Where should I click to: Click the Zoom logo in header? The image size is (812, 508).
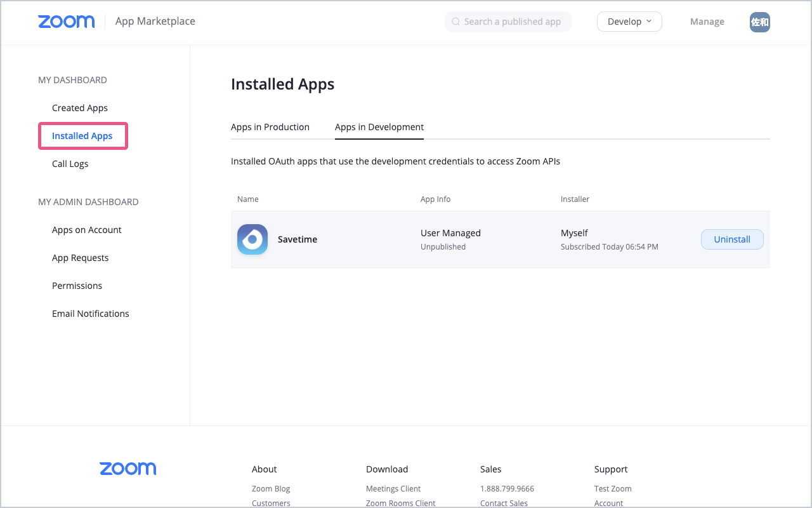point(66,22)
